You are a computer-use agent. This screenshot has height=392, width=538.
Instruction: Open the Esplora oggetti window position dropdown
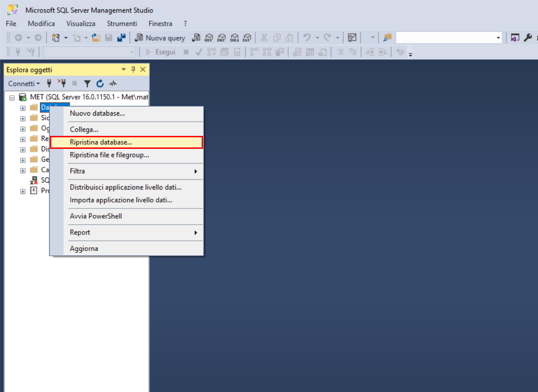point(124,70)
